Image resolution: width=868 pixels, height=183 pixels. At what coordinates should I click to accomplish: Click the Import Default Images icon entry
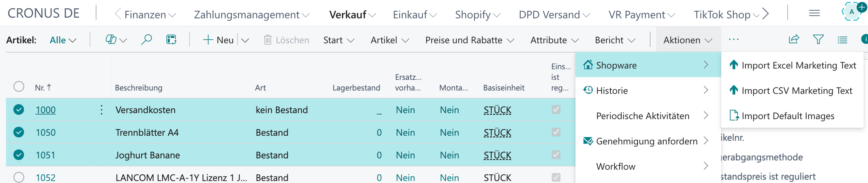coord(734,115)
